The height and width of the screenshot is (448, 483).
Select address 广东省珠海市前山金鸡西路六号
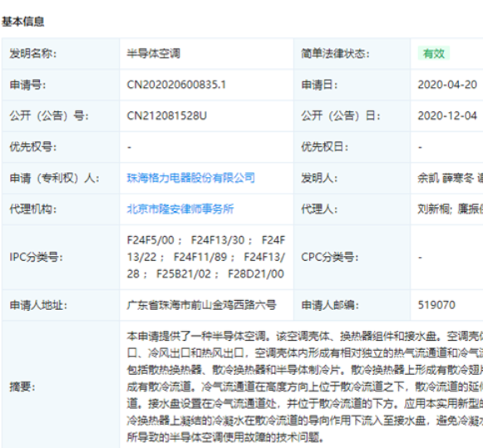click(x=202, y=305)
